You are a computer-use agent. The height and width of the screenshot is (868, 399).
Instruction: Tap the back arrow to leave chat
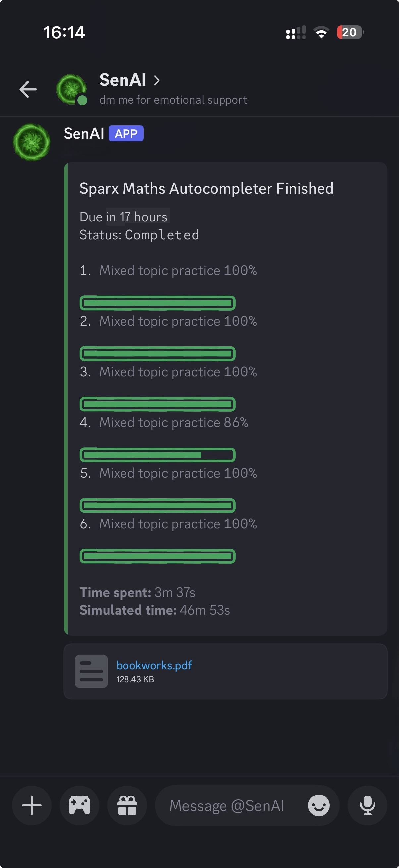(28, 89)
